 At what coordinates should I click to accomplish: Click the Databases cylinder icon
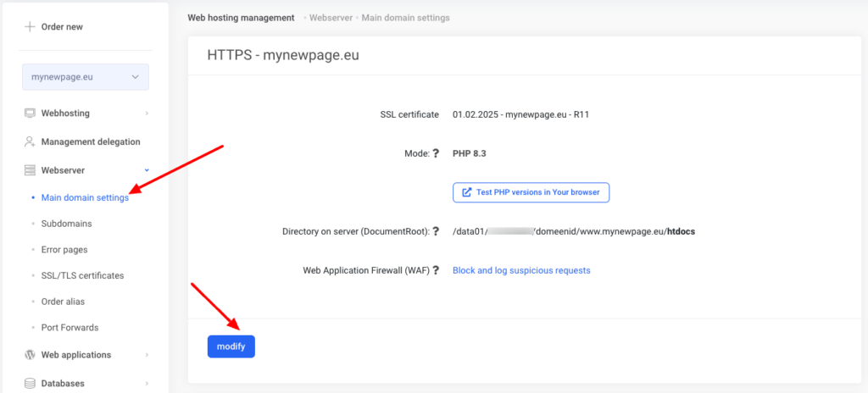click(x=30, y=383)
